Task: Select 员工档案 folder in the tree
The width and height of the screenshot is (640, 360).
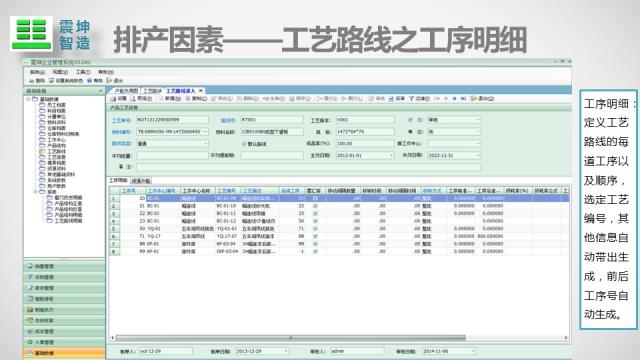Action: tap(53, 105)
